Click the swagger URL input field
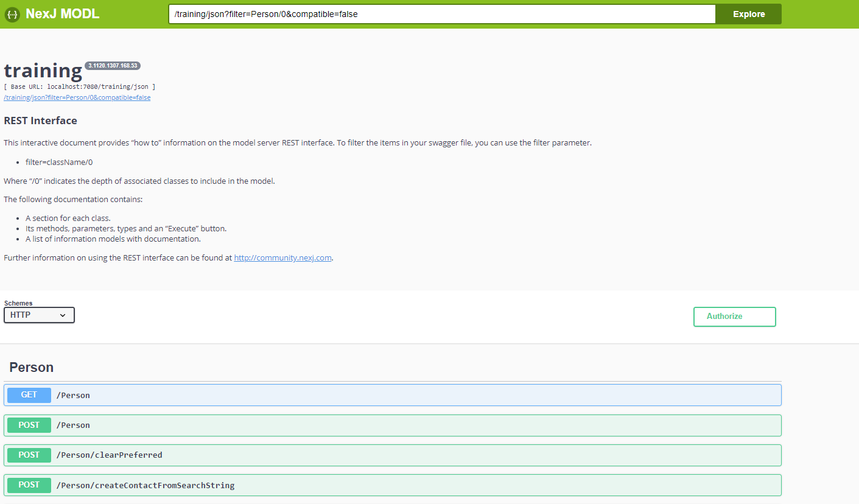Image resolution: width=859 pixels, height=504 pixels. pyautogui.click(x=441, y=14)
